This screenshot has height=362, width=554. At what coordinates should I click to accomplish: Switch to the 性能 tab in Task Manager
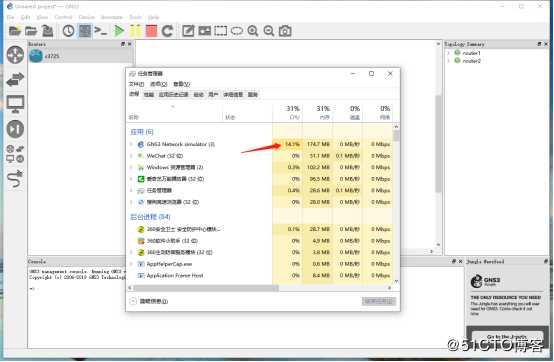[149, 95]
